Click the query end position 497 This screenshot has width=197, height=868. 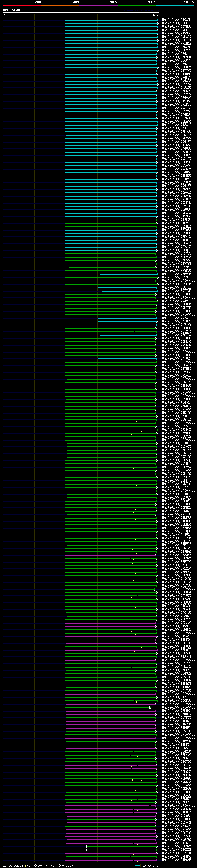point(155,15)
